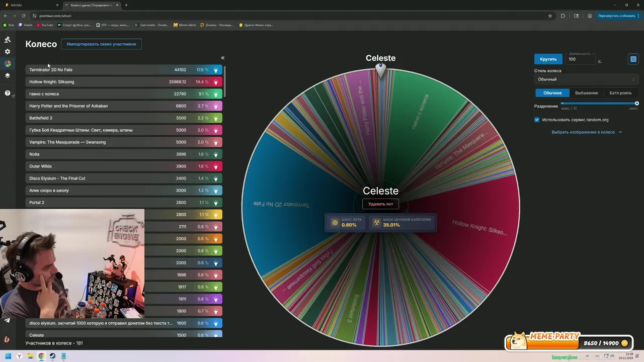The height and width of the screenshot is (362, 644).
Task: Toggle Использовать сервис random.org checkbox
Action: [537, 120]
